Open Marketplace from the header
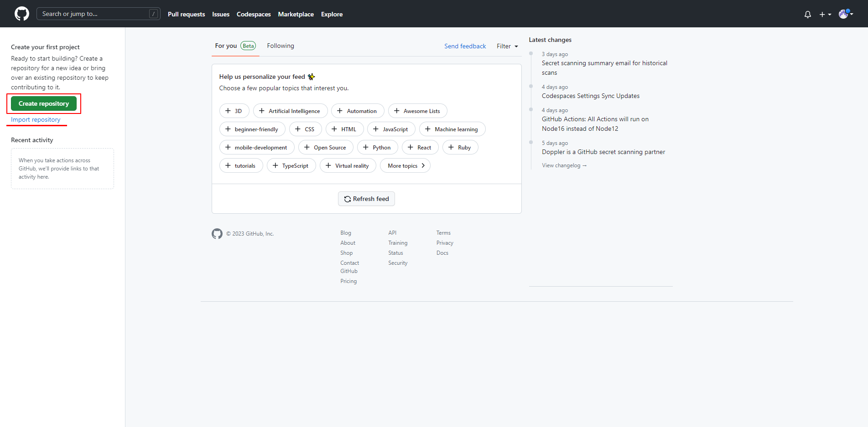The width and height of the screenshot is (868, 427). click(296, 14)
